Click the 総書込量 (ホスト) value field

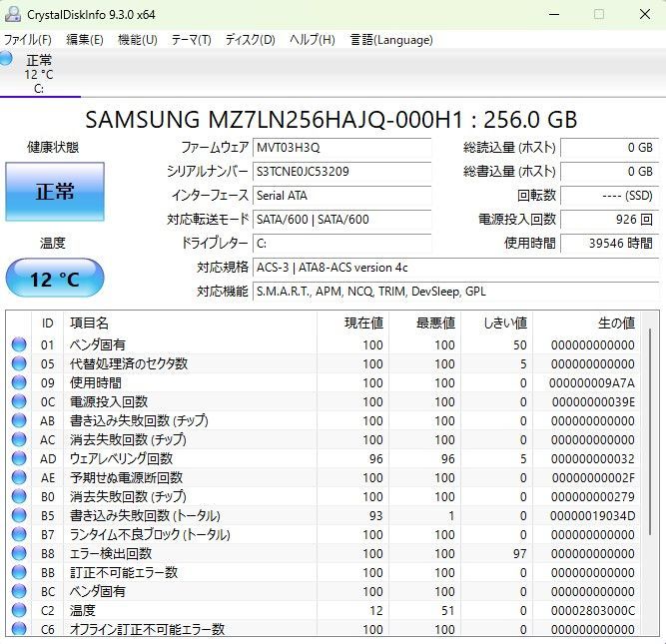pyautogui.click(x=609, y=172)
